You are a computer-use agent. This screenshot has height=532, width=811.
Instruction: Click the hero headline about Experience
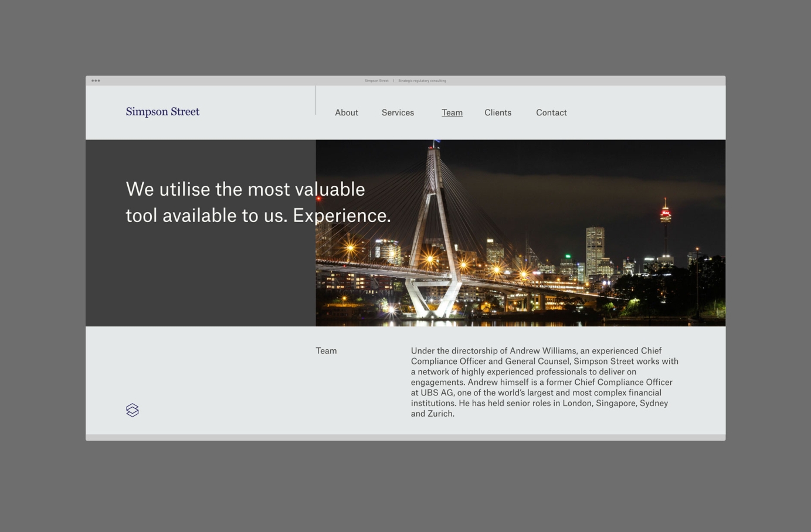point(258,202)
